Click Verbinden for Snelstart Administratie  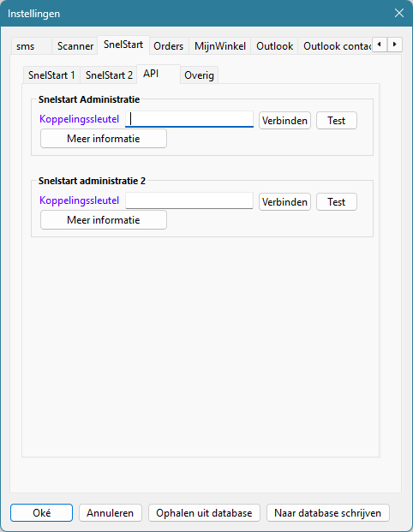284,121
